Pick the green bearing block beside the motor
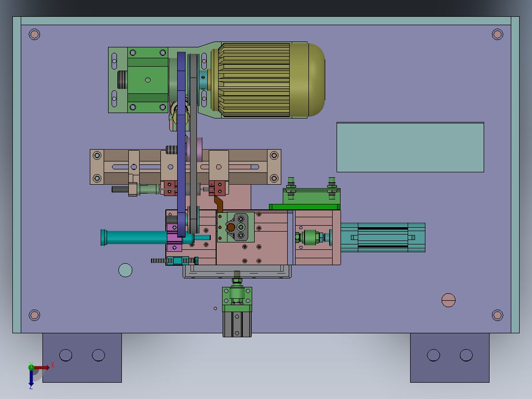 pyautogui.click(x=148, y=80)
